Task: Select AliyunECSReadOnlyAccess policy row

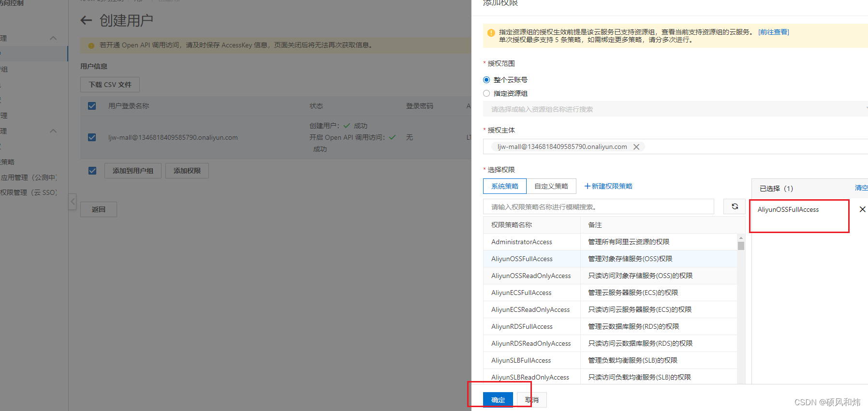Action: click(x=610, y=309)
